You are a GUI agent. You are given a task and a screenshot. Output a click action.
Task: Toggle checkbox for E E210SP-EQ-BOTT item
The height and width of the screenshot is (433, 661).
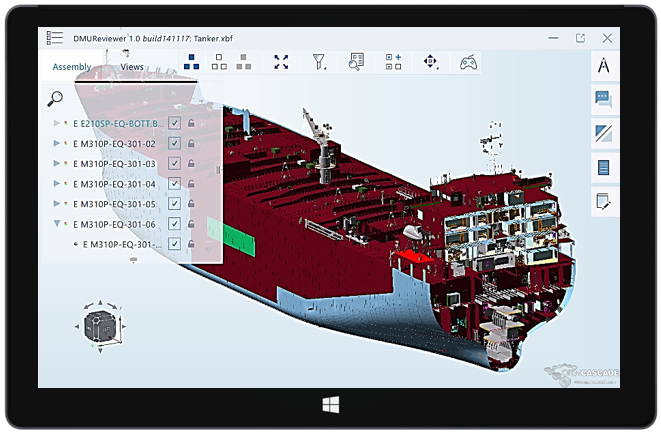coord(174,123)
